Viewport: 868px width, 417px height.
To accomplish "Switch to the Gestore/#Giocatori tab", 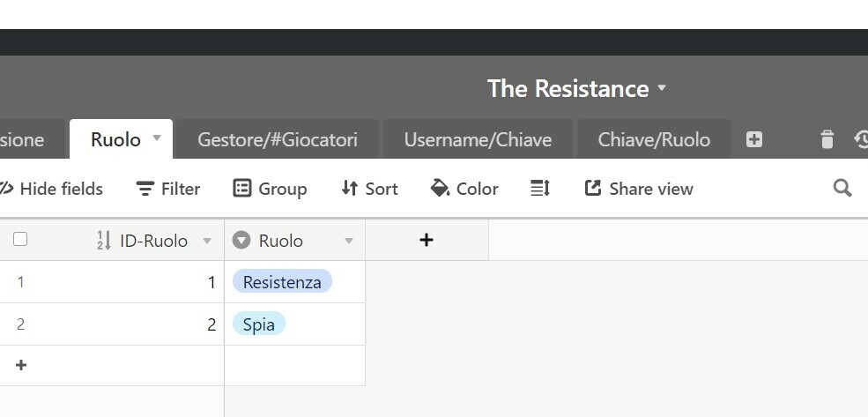I will point(278,139).
